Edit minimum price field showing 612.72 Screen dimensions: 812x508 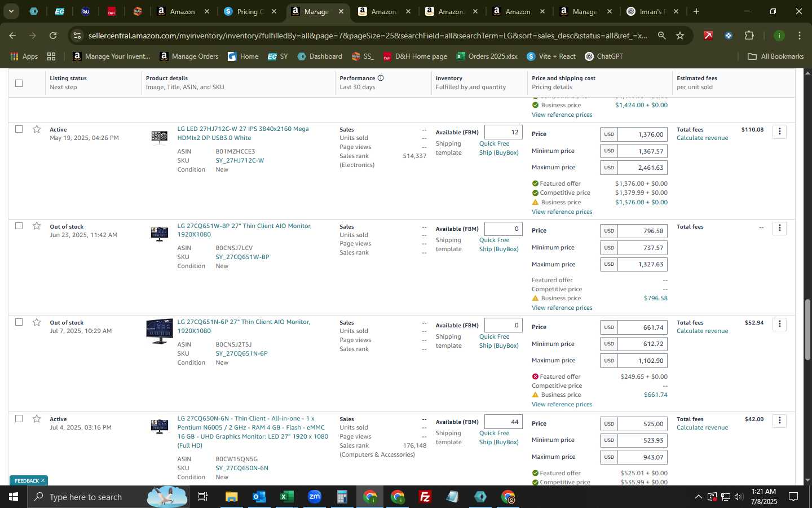643,344
